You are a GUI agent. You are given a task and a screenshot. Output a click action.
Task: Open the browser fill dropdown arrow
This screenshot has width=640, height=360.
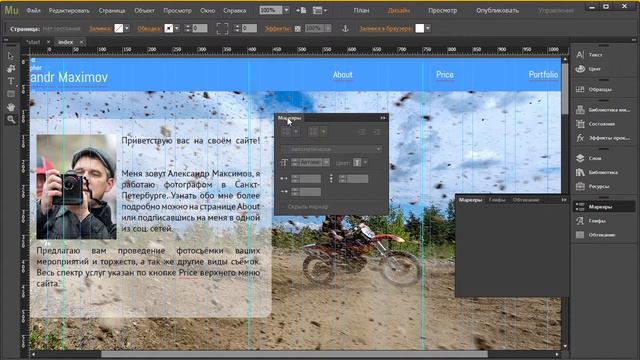[428, 28]
